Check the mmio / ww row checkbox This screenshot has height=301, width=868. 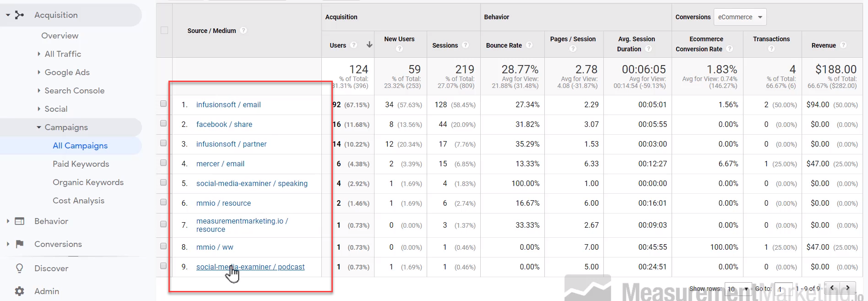tap(163, 246)
